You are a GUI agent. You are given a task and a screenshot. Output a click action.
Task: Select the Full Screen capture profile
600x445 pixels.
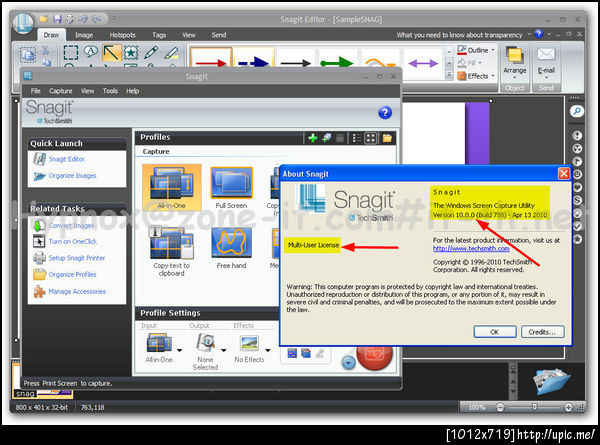[x=232, y=188]
